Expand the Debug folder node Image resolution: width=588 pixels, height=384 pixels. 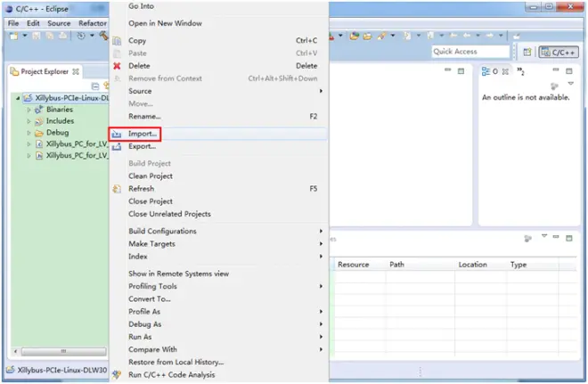[29, 133]
